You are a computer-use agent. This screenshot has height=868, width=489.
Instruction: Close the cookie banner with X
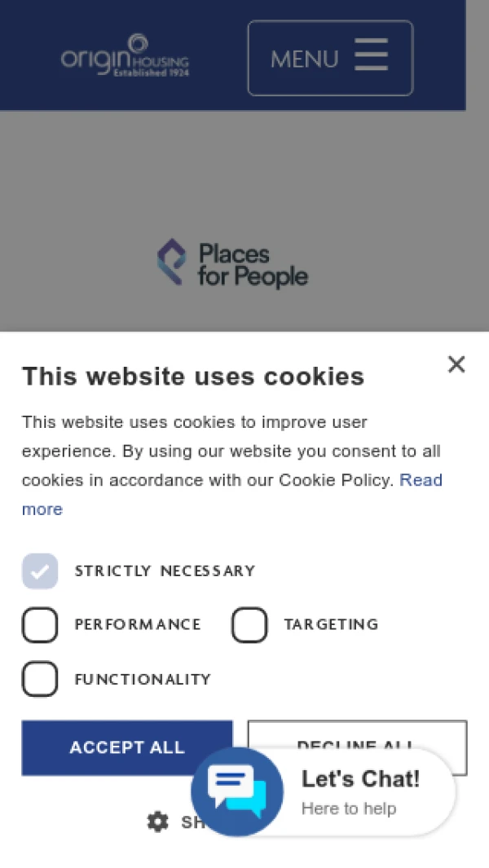pos(456,364)
